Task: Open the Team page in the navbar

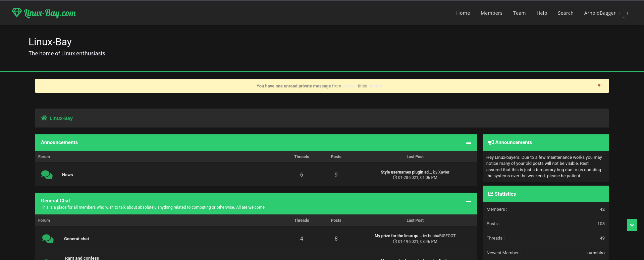Action: click(x=519, y=13)
